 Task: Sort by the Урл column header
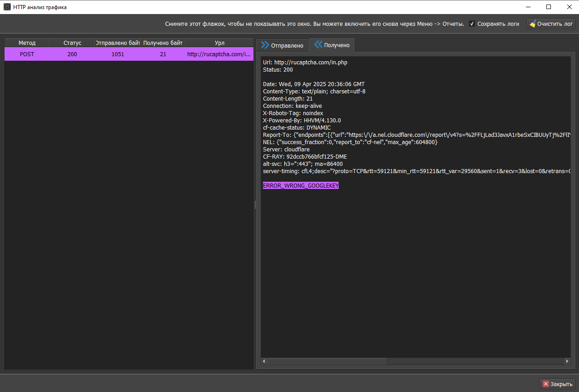[x=219, y=43]
